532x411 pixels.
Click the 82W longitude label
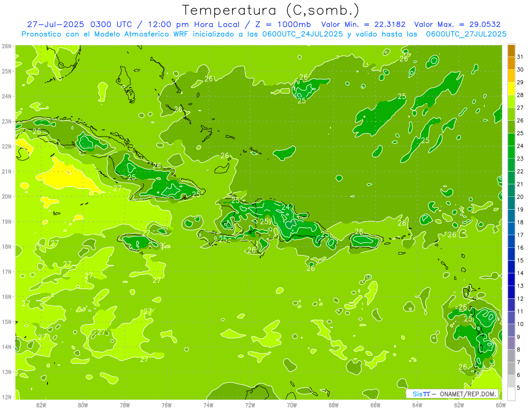tap(41, 405)
